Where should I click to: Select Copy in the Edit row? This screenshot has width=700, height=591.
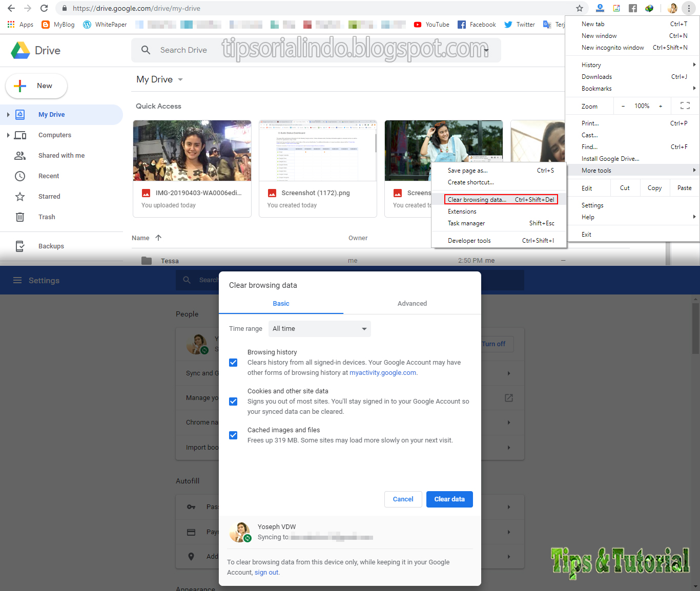654,188
